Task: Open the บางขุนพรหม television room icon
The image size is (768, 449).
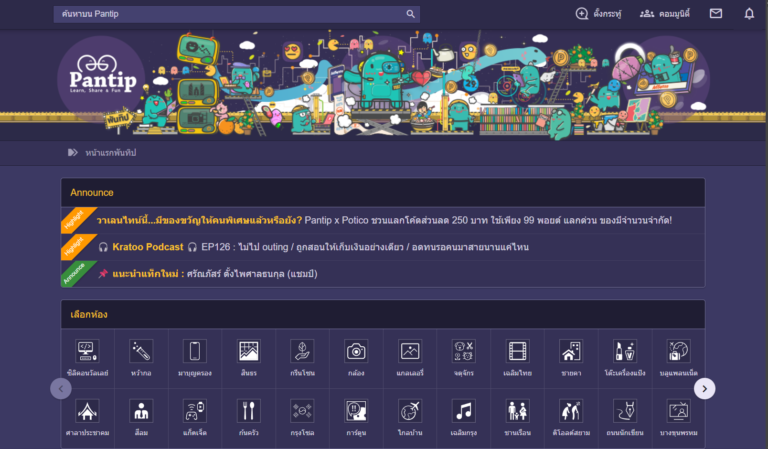Action: tap(679, 411)
